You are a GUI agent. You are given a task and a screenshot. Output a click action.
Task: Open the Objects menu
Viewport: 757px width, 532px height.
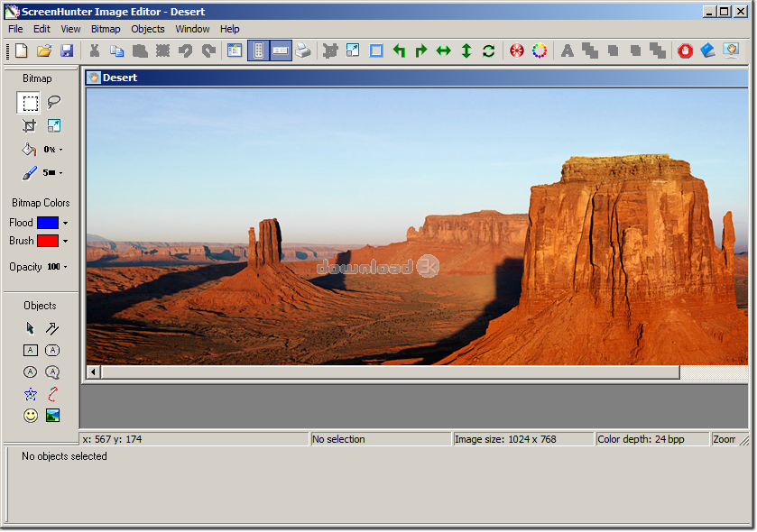pyautogui.click(x=148, y=29)
